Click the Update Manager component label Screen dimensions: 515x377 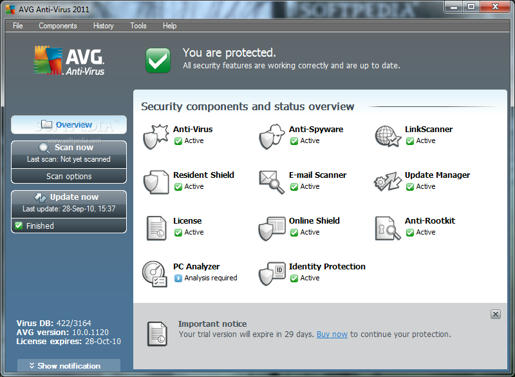[437, 175]
